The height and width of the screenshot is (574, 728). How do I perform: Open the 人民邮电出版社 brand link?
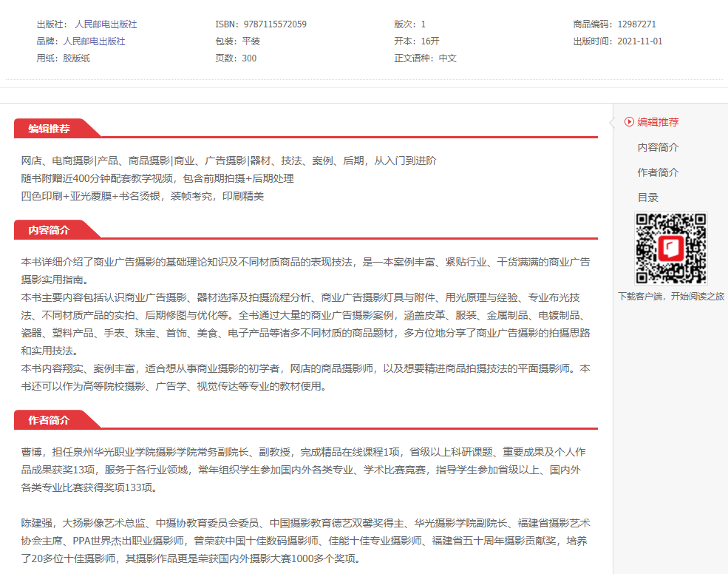point(95,41)
